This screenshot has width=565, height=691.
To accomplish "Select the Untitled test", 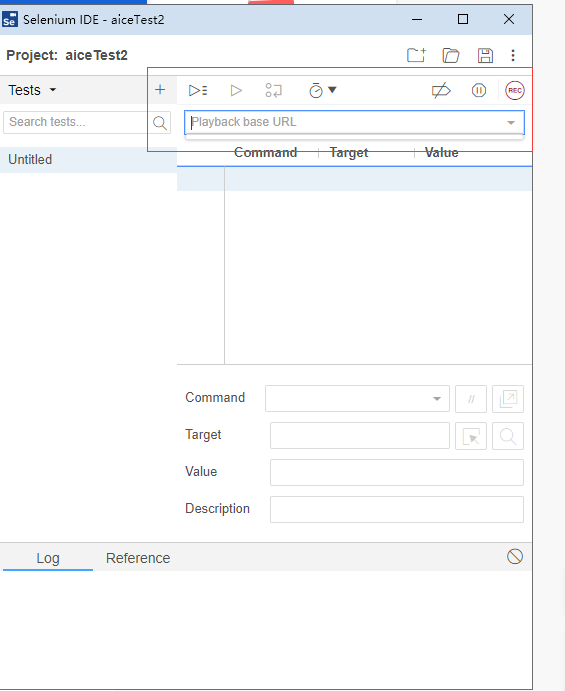I will [x=88, y=160].
